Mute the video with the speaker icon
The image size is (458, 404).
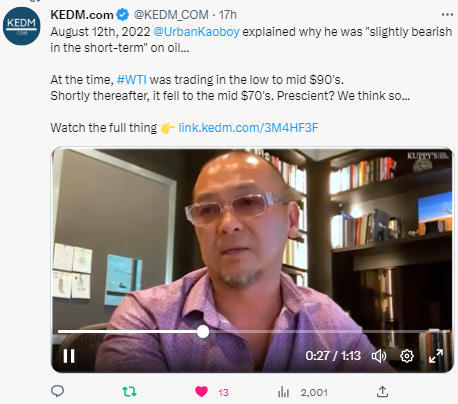pos(379,356)
